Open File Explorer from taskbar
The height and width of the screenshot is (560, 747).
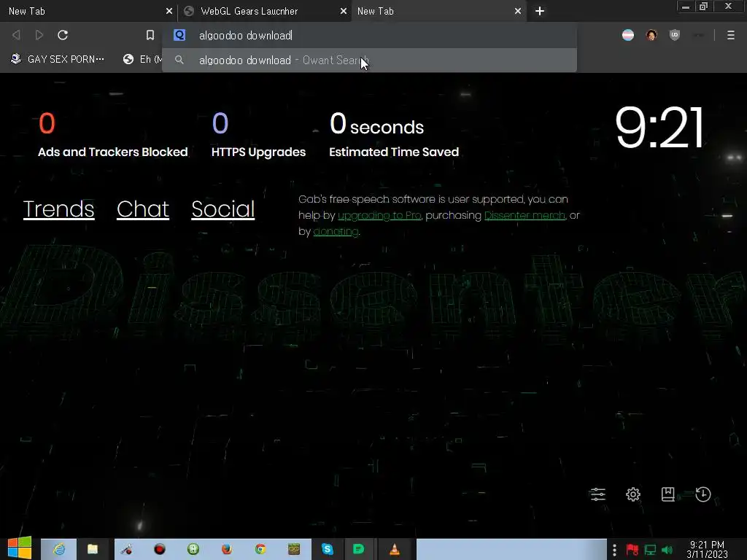[x=93, y=550]
